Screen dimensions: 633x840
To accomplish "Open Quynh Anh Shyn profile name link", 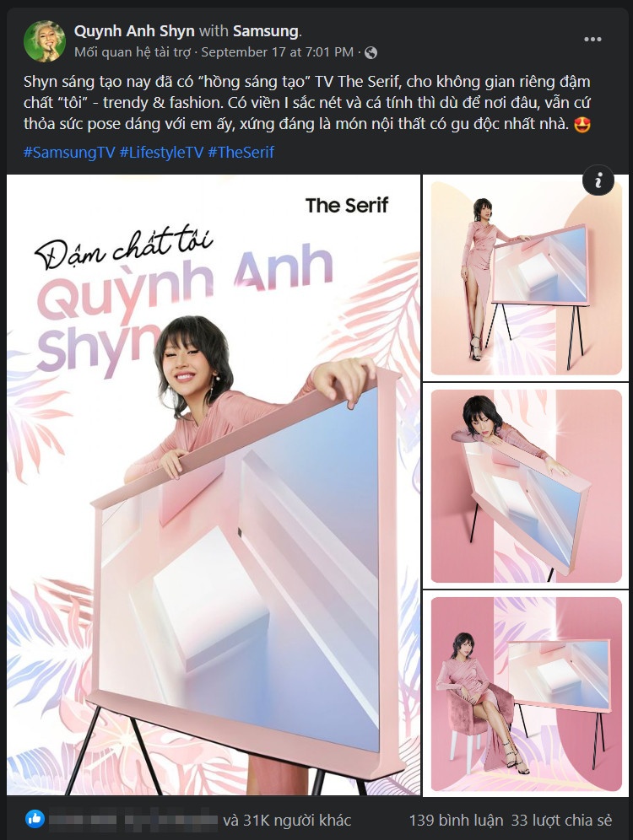I will click(x=134, y=31).
